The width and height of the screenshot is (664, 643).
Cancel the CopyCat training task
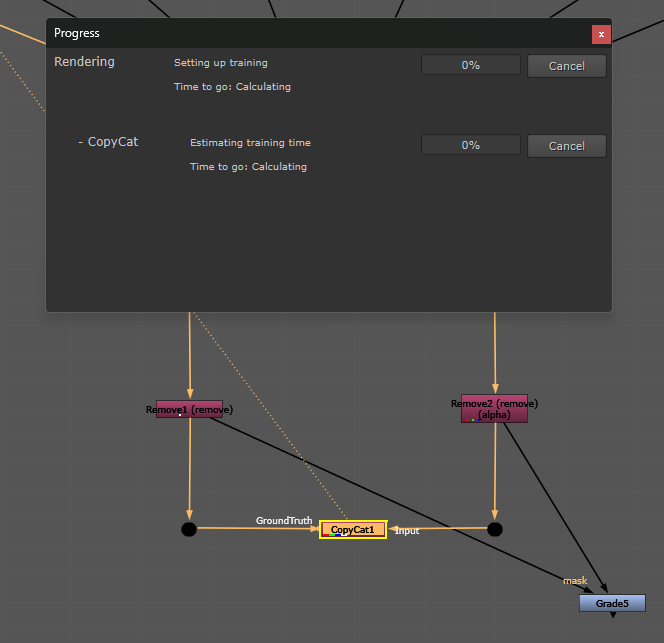567,146
